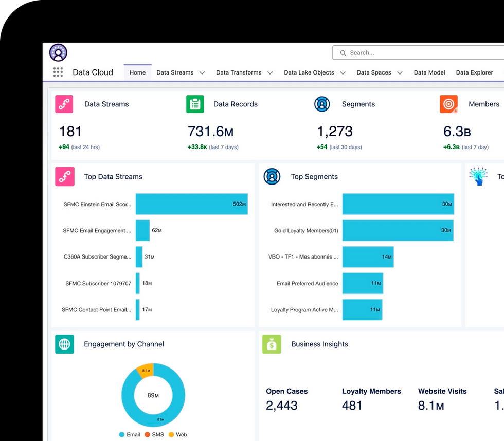The image size is (504, 441).
Task: Click the C360A Subscriber Segme... 31M bar
Action: tap(139, 256)
